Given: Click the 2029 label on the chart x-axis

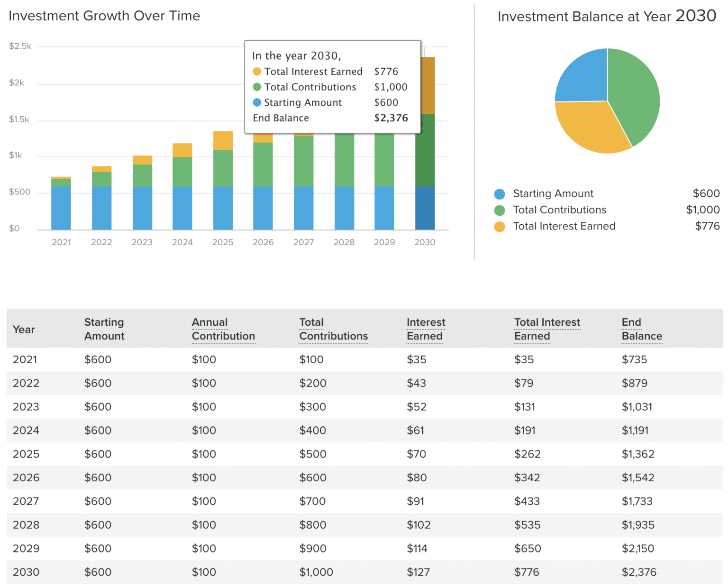Looking at the screenshot, I should pyautogui.click(x=384, y=242).
